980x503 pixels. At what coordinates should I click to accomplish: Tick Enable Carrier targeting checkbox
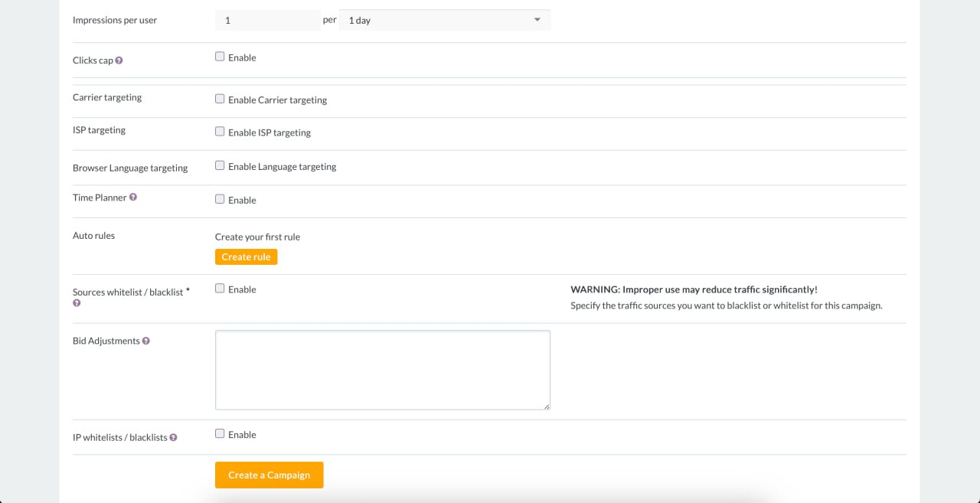pyautogui.click(x=220, y=99)
